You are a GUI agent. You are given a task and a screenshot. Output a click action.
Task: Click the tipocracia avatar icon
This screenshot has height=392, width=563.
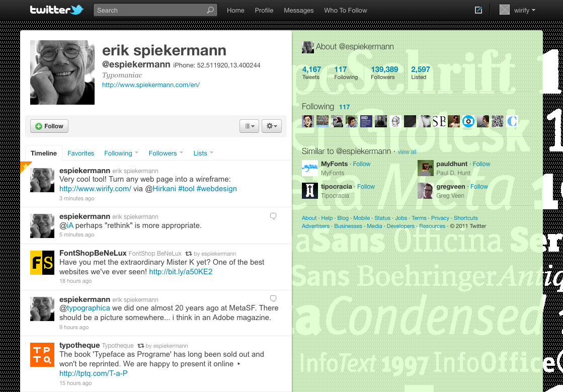point(310,191)
